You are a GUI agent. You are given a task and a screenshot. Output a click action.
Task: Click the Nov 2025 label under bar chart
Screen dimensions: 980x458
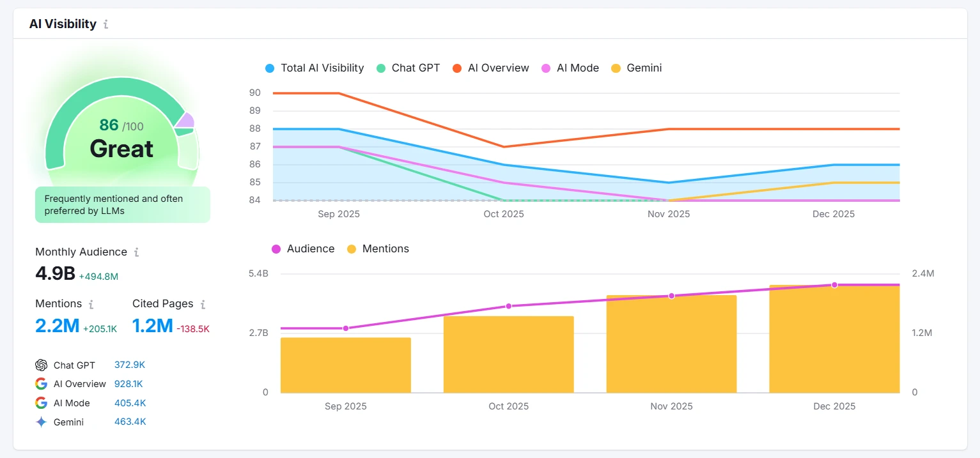pos(671,406)
